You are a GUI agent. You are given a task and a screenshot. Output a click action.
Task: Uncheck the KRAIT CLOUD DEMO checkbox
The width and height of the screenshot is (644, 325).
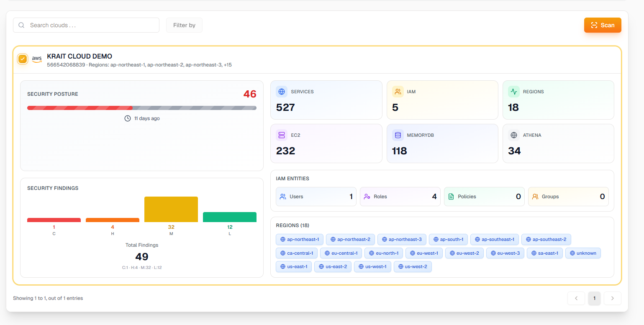(x=23, y=59)
